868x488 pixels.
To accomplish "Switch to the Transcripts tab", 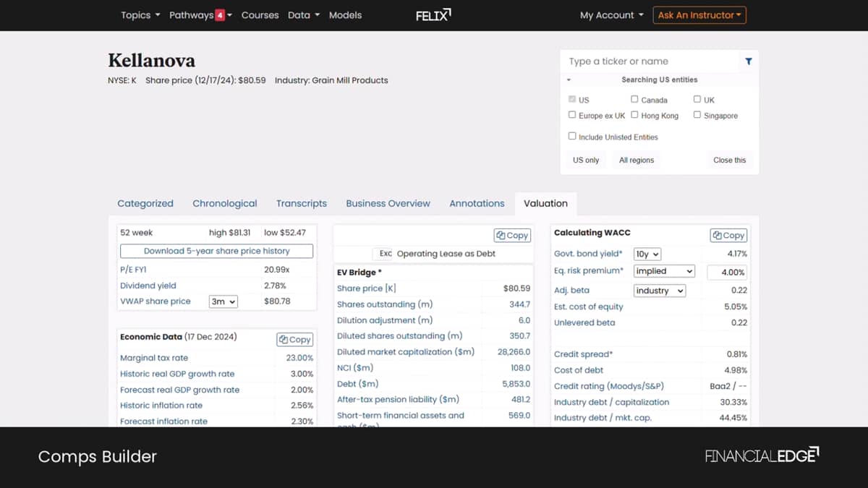I will [x=302, y=204].
